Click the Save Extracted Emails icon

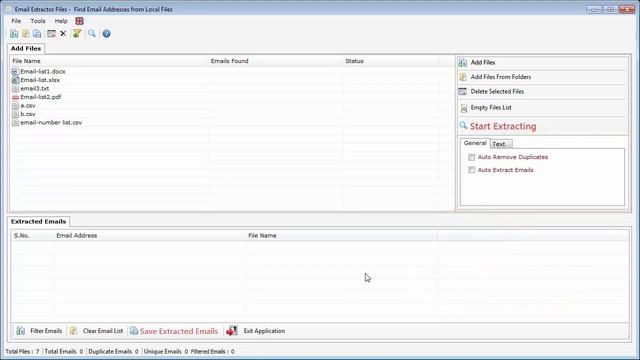pos(134,331)
